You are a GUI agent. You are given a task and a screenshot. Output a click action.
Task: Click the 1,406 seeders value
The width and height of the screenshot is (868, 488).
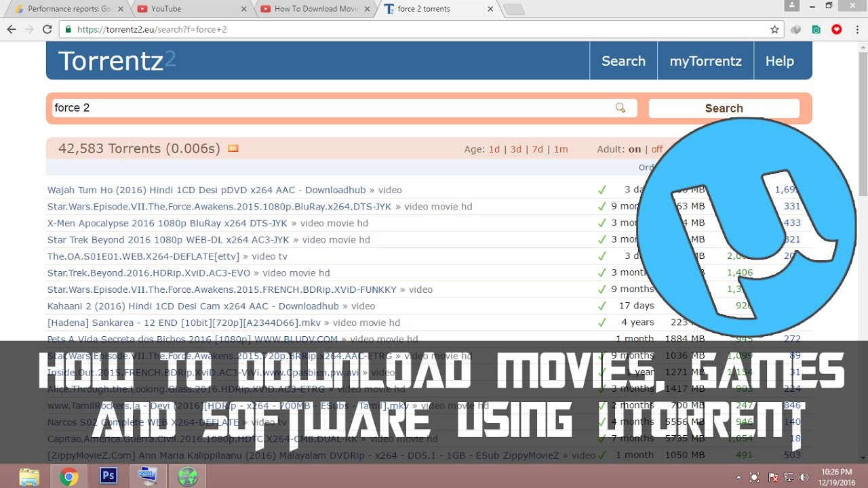tap(739, 272)
